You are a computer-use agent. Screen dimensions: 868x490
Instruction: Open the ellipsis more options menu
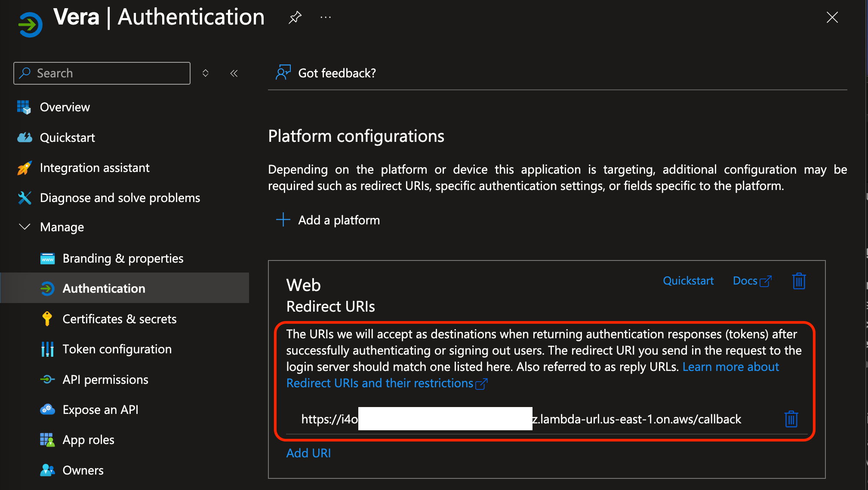[x=326, y=18]
